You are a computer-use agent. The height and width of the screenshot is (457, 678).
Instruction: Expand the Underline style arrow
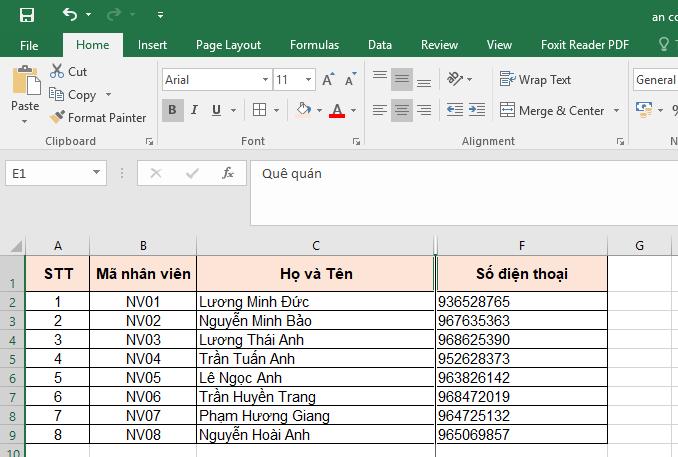click(x=233, y=111)
